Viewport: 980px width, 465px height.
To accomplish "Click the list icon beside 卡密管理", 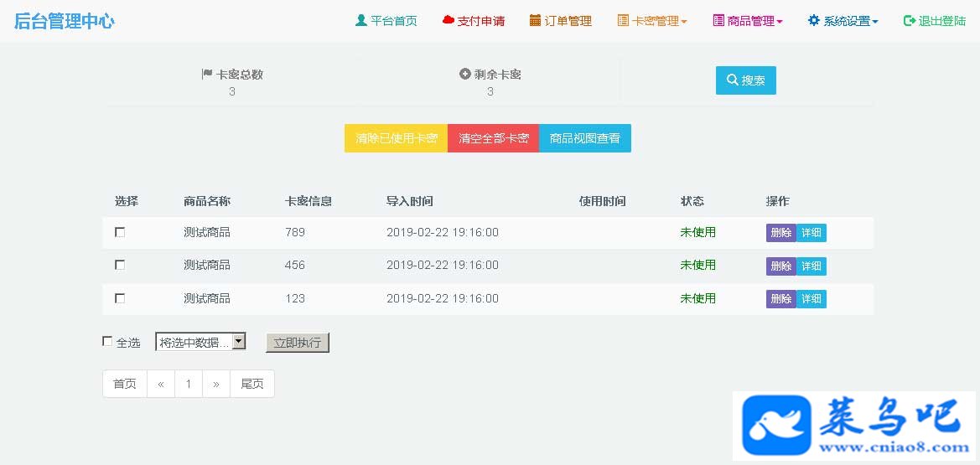I will pos(623,20).
